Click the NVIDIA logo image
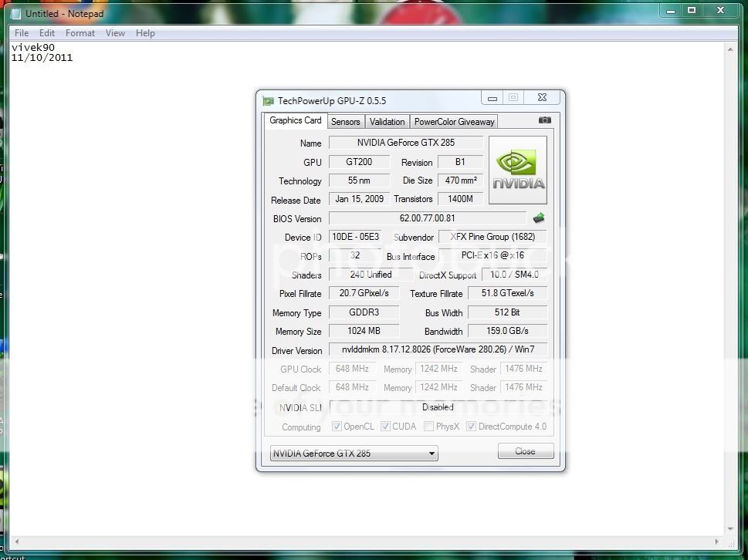The height and width of the screenshot is (560, 748). click(518, 170)
